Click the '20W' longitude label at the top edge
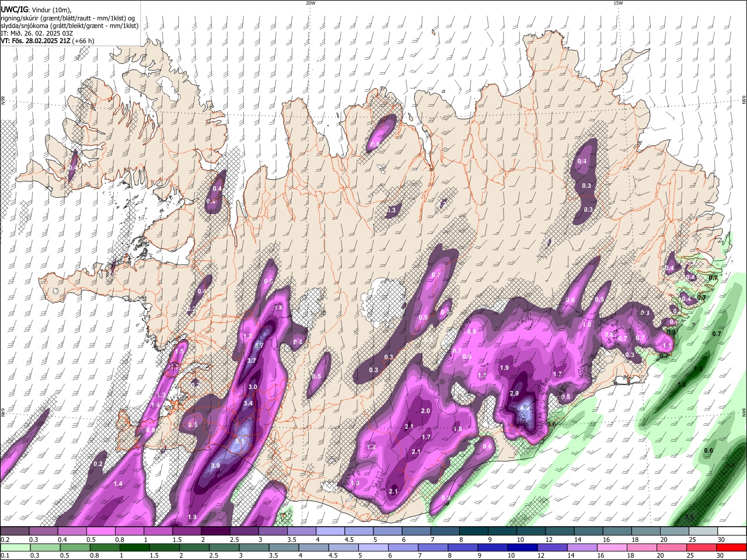Screen dimensions: 747x560 [310, 3]
